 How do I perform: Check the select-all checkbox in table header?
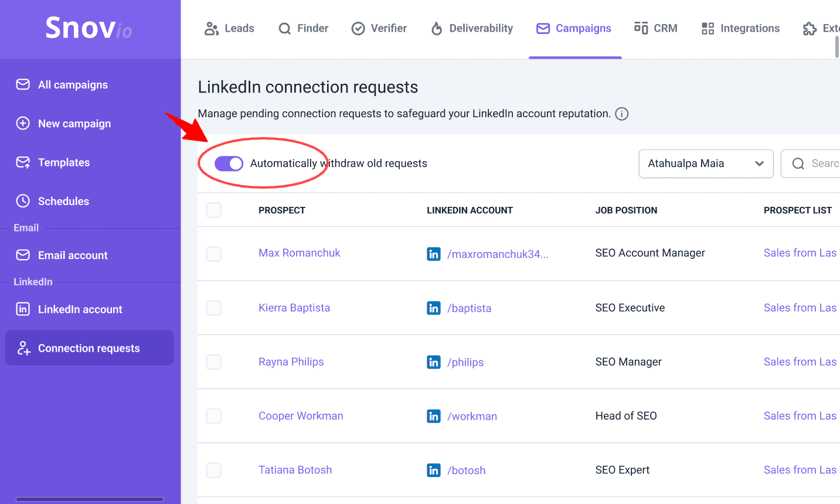pyautogui.click(x=214, y=209)
